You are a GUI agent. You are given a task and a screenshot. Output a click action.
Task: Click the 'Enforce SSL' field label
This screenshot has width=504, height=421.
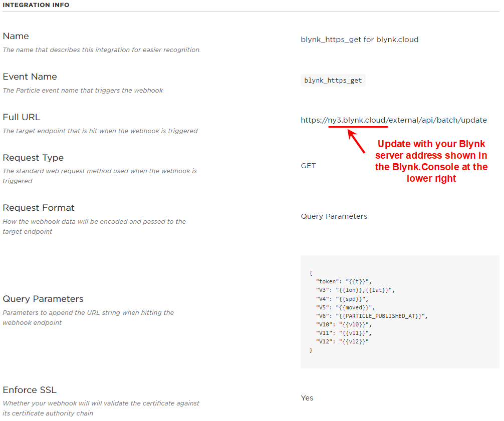coord(30,389)
